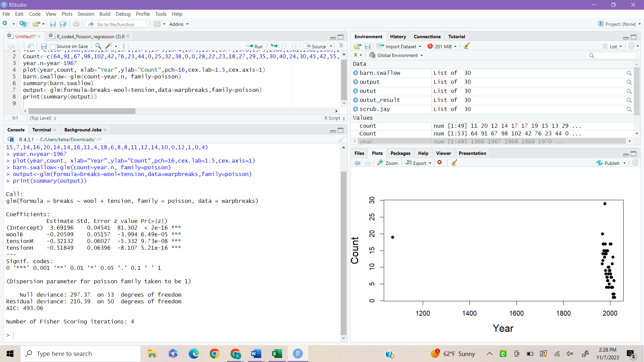Click Environment search field
The height and width of the screenshot is (362, 644).
point(611,56)
